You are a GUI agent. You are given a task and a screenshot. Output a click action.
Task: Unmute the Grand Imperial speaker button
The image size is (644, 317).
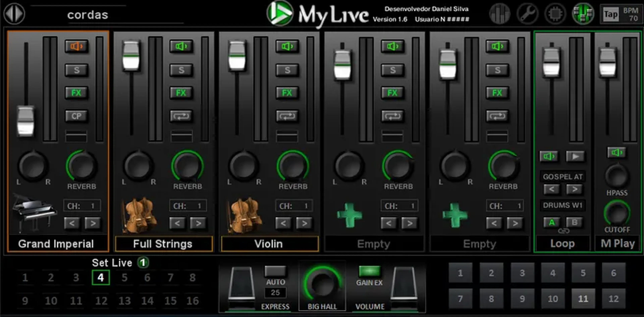pyautogui.click(x=76, y=46)
